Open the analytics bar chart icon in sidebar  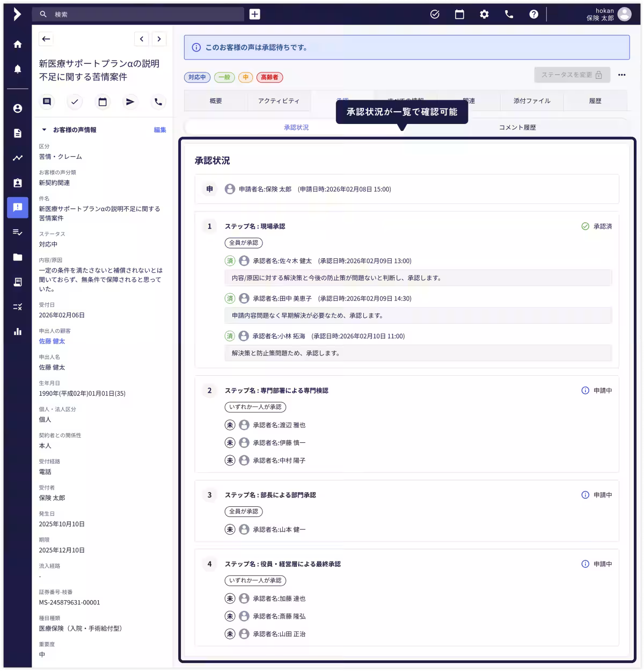[17, 332]
